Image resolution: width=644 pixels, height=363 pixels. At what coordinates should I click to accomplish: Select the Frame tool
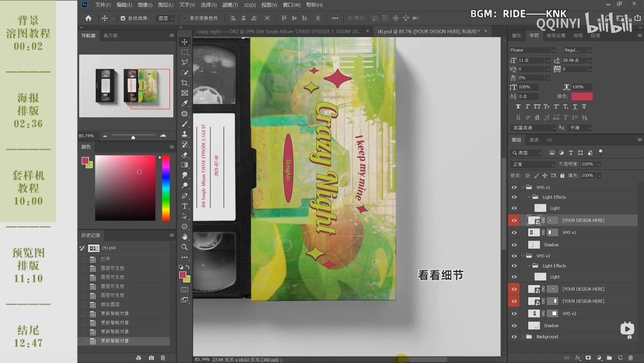tap(185, 93)
